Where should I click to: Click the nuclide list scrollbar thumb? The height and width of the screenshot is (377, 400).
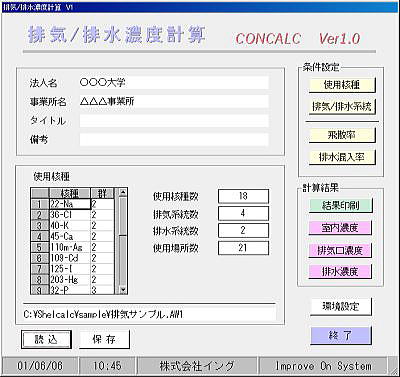123,217
